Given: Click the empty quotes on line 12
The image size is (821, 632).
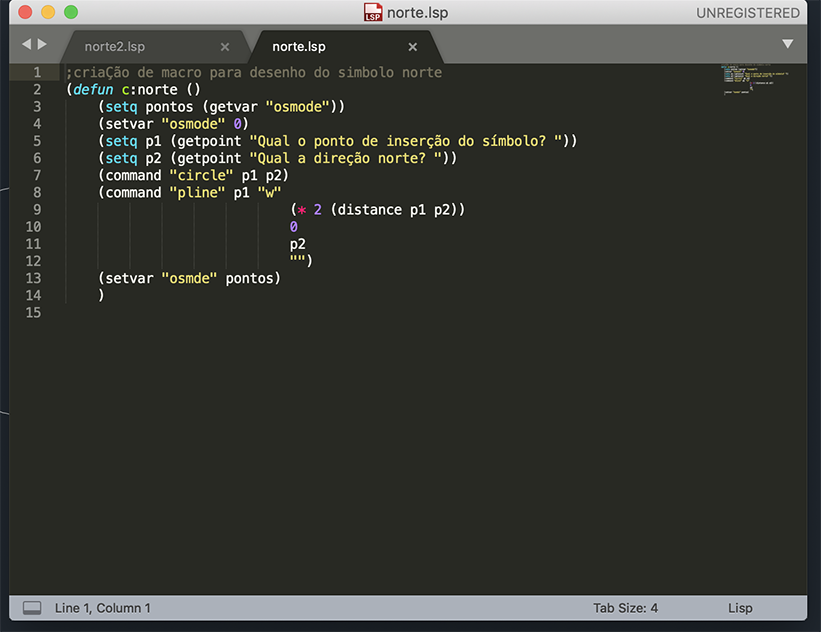Looking at the screenshot, I should coord(297,258).
